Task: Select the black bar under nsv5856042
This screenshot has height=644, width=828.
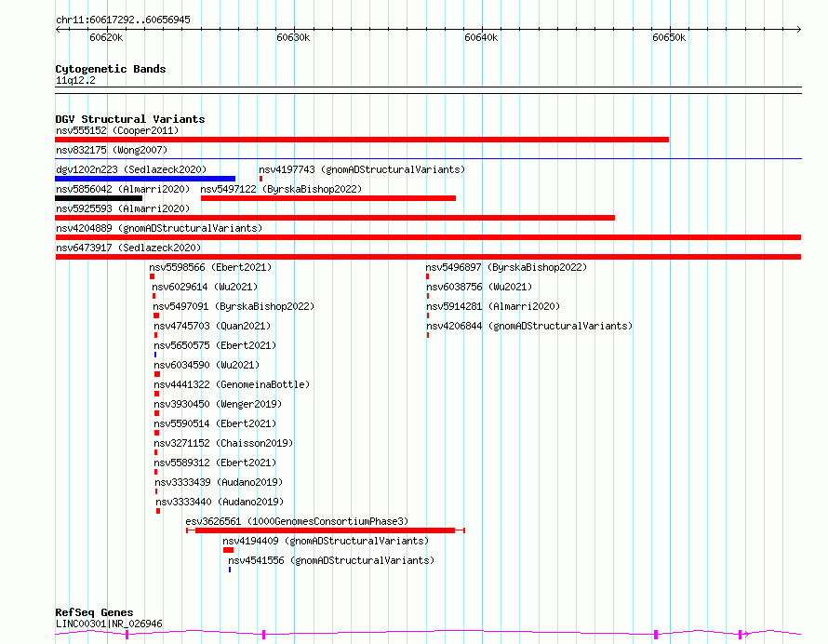Action: click(99, 198)
